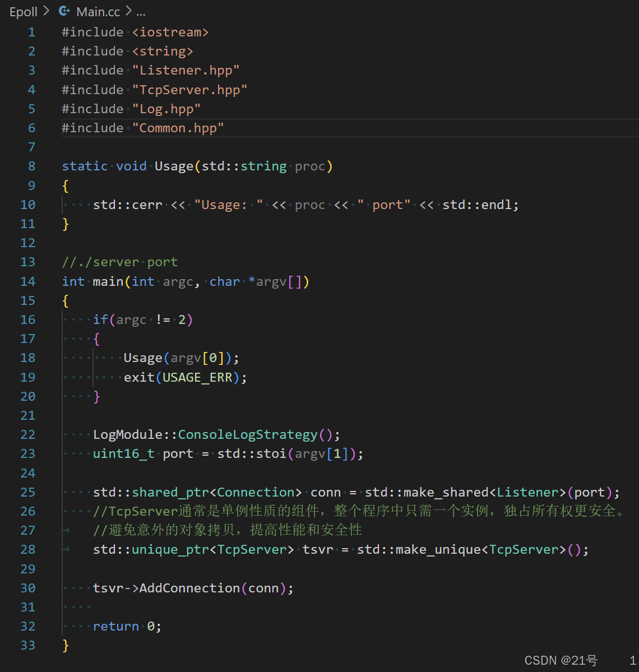Click "Listener.hpp" include string
This screenshot has width=639, height=672.
point(186,70)
